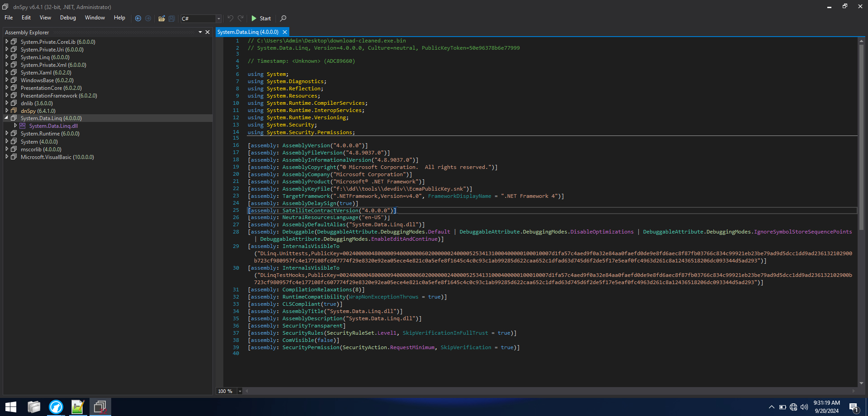The image size is (868, 416).
Task: Open the notification center icon
Action: coord(854,407)
